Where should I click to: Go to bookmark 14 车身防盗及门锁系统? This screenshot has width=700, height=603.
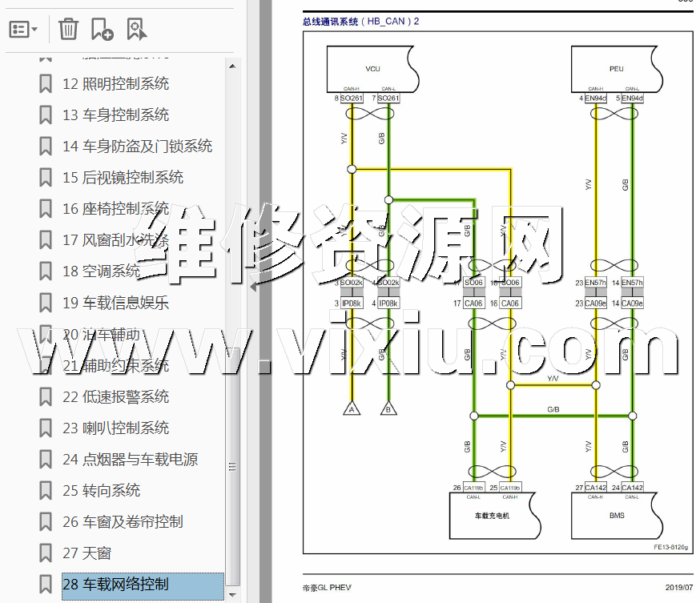pos(137,147)
